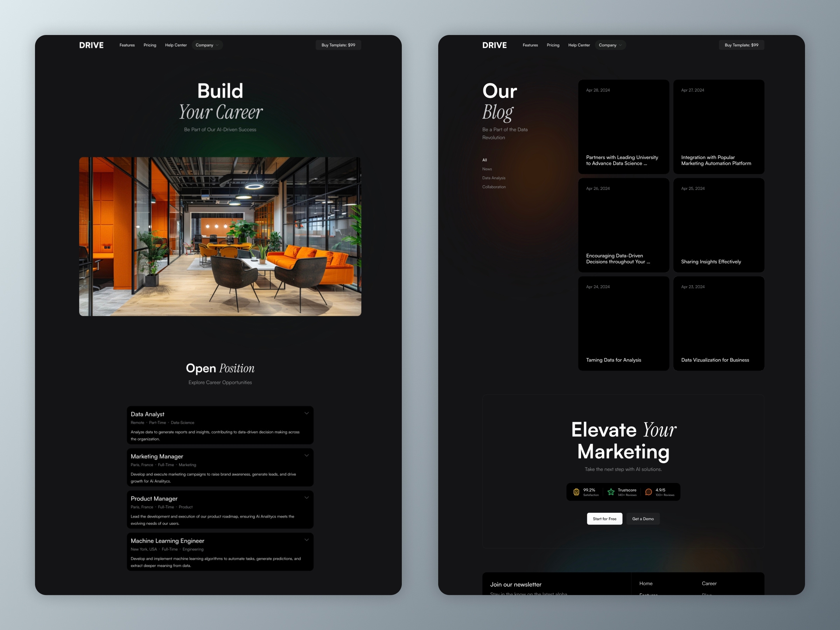Image resolution: width=840 pixels, height=630 pixels.
Task: Click the Features navigation menu item
Action: click(126, 45)
